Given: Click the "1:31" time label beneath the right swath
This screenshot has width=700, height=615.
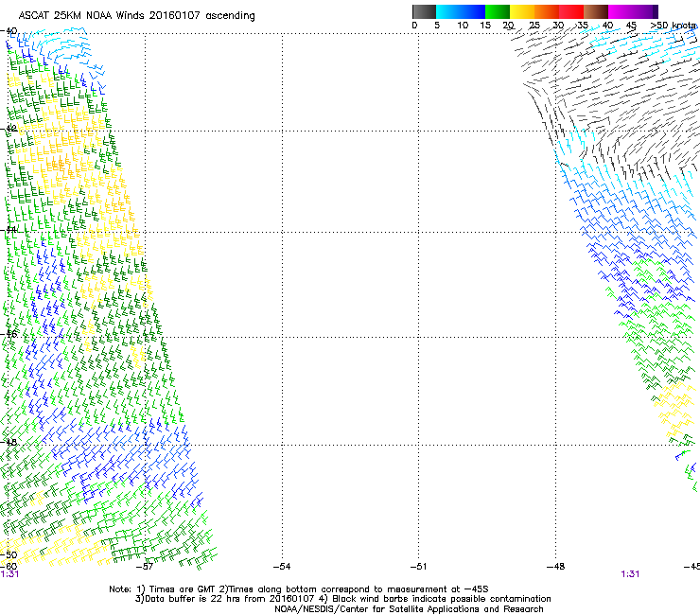Looking at the screenshot, I should point(630,574).
